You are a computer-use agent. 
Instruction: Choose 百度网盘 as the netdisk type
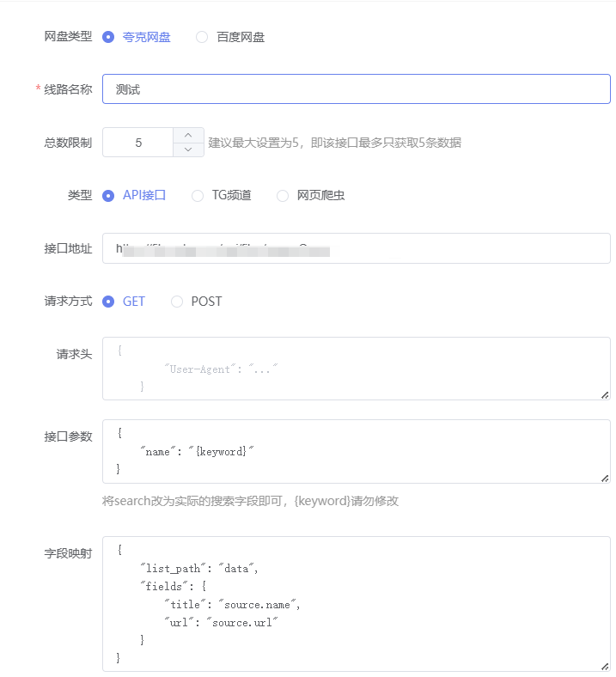tap(202, 37)
